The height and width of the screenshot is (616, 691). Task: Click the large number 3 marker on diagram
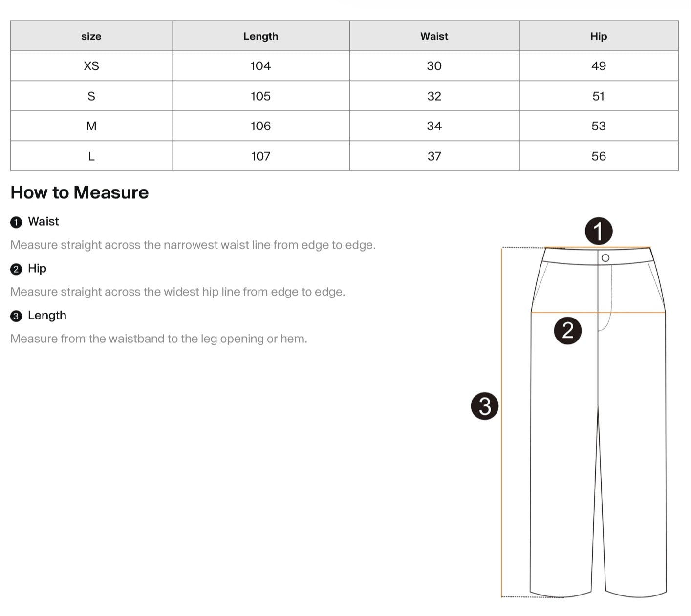(x=485, y=406)
